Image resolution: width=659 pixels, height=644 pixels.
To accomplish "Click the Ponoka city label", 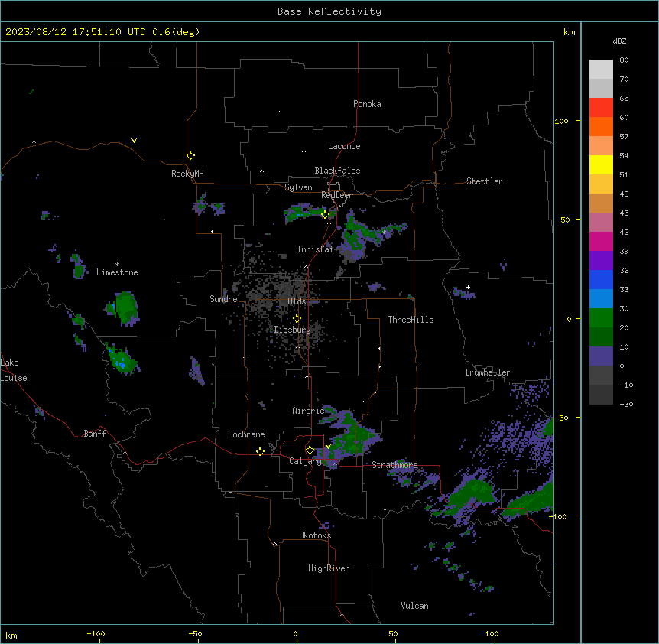I will 367,104.
